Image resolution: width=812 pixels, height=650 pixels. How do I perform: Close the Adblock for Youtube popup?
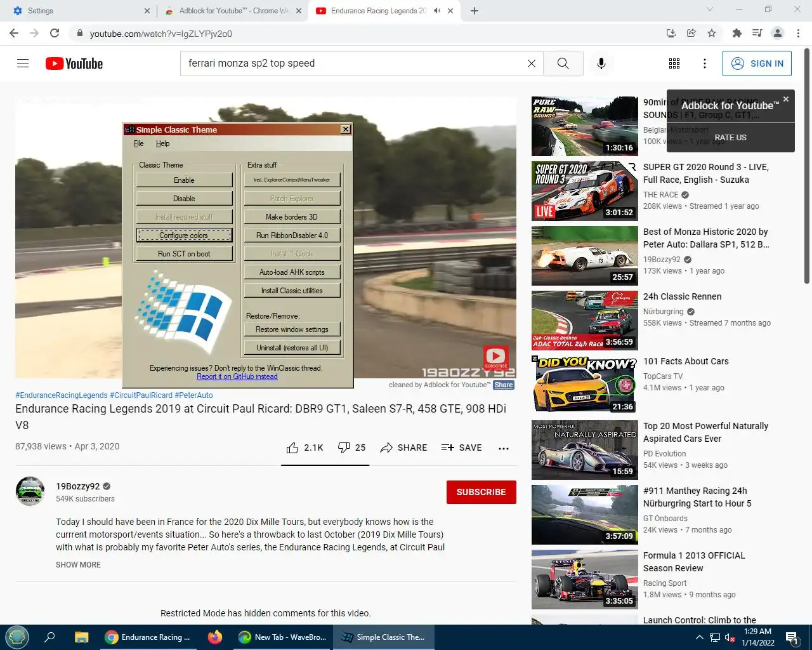(786, 99)
